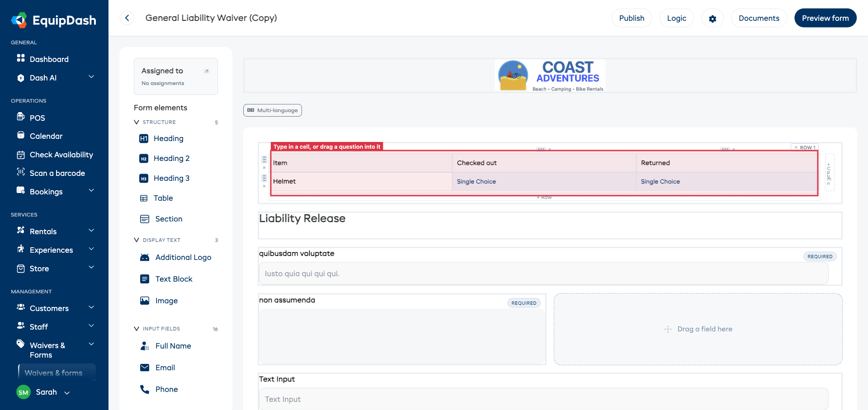Click the back arrow beside the form title

point(127,18)
